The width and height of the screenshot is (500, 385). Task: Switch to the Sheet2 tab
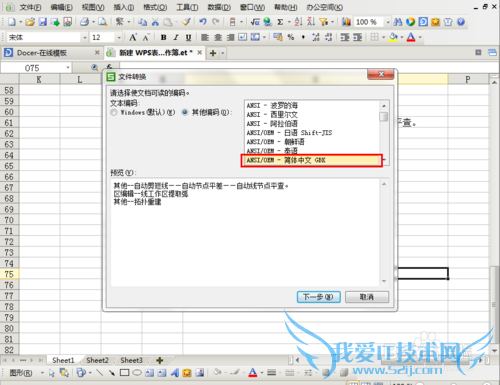pyautogui.click(x=97, y=360)
